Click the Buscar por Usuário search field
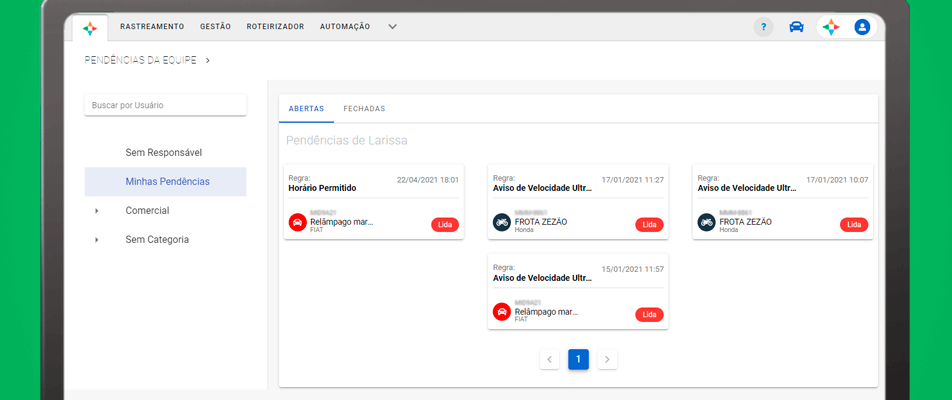This screenshot has width=952, height=400. [165, 105]
